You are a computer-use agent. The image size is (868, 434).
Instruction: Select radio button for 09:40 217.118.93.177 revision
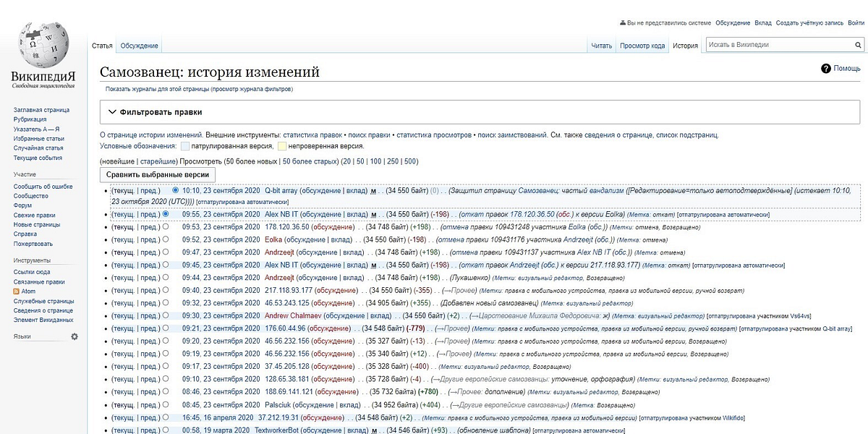[x=166, y=290]
